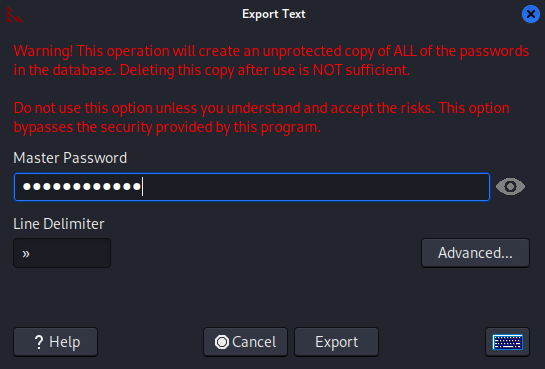Open the virtual keyboard icon button
545x369 pixels.
tap(507, 342)
